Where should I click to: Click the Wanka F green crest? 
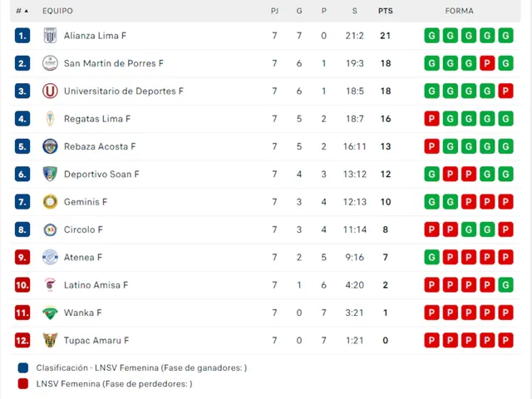pyautogui.click(x=50, y=313)
